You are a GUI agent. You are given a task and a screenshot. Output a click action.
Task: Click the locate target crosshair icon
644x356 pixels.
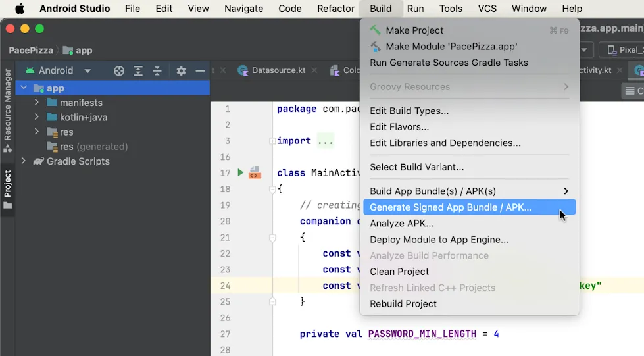pos(118,70)
